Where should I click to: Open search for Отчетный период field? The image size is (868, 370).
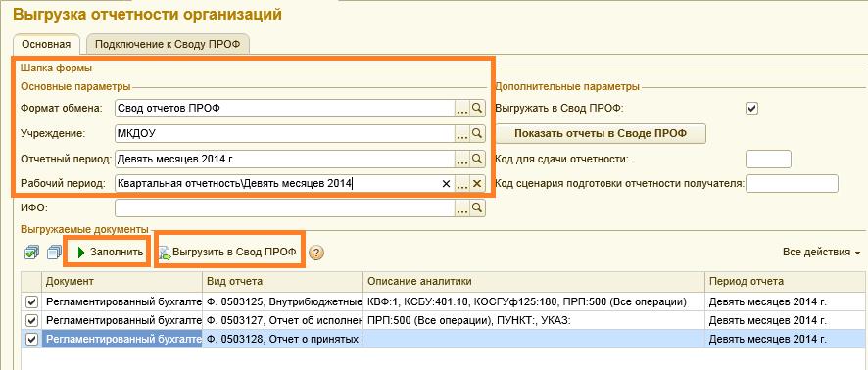point(477,159)
